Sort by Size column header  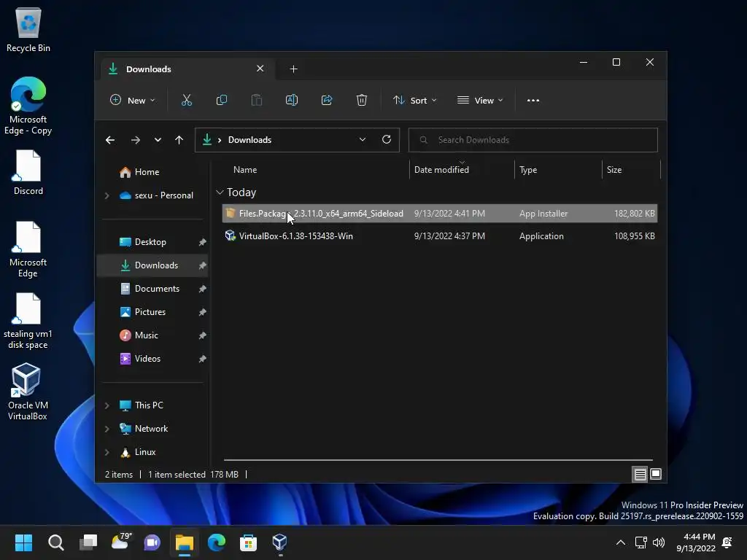pos(614,170)
